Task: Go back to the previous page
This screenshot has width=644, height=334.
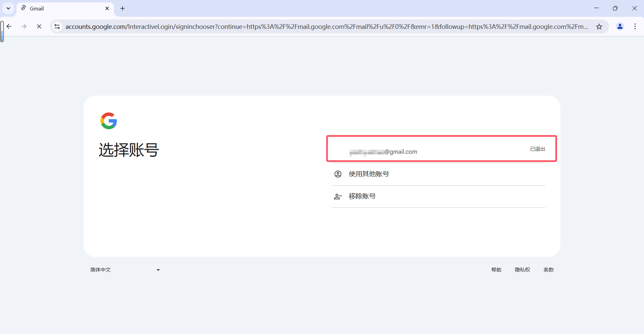Action: coord(9,27)
